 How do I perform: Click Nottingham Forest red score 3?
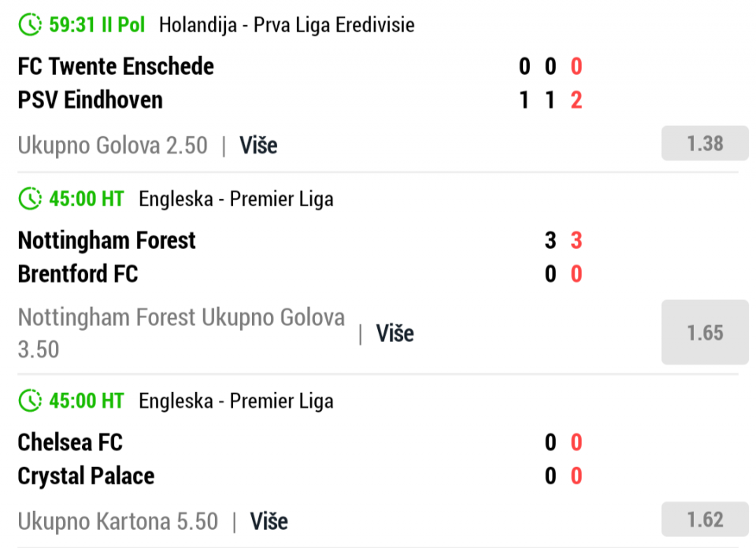tap(576, 240)
